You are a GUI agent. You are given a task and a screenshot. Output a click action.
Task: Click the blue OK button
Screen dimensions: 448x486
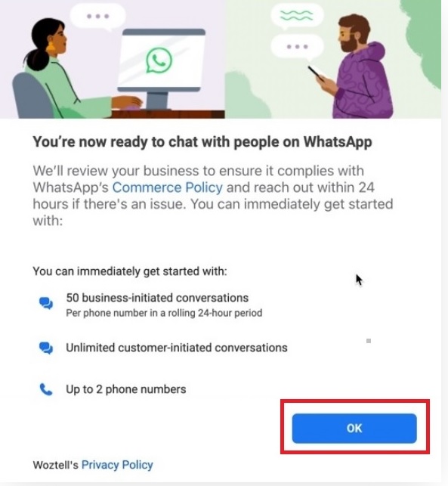[354, 428]
